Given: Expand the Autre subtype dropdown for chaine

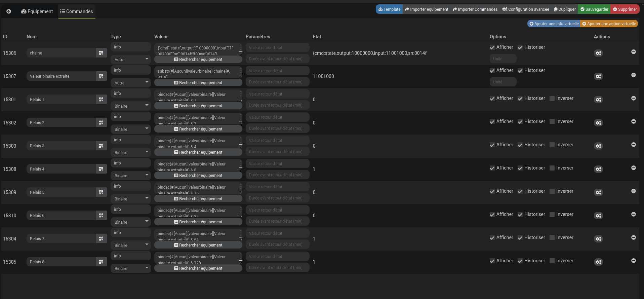Looking at the screenshot, I should coord(130,60).
